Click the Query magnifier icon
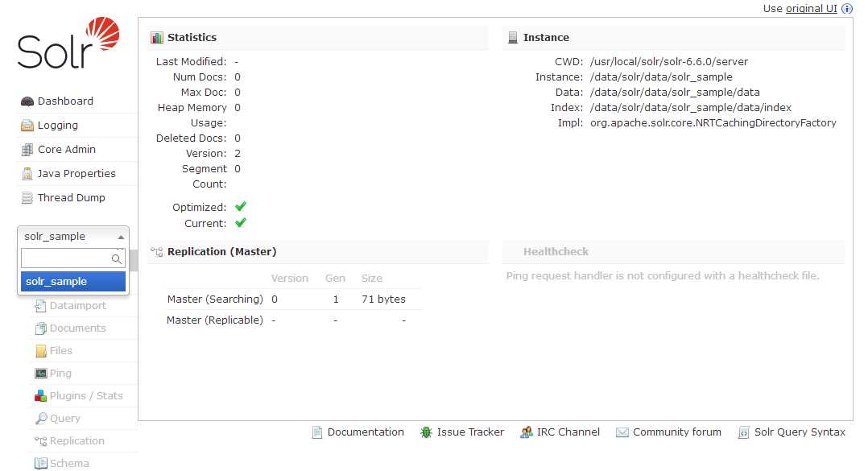This screenshot has width=868, height=471. point(40,419)
